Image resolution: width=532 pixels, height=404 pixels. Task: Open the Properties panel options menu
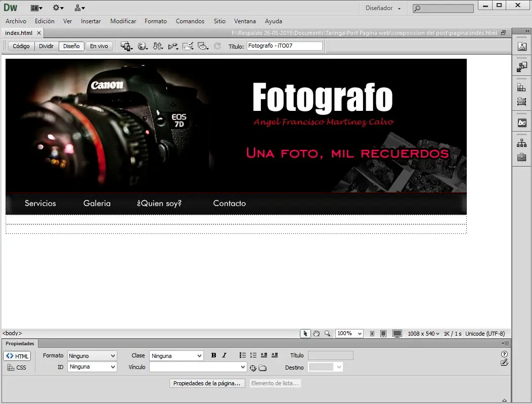tap(505, 344)
